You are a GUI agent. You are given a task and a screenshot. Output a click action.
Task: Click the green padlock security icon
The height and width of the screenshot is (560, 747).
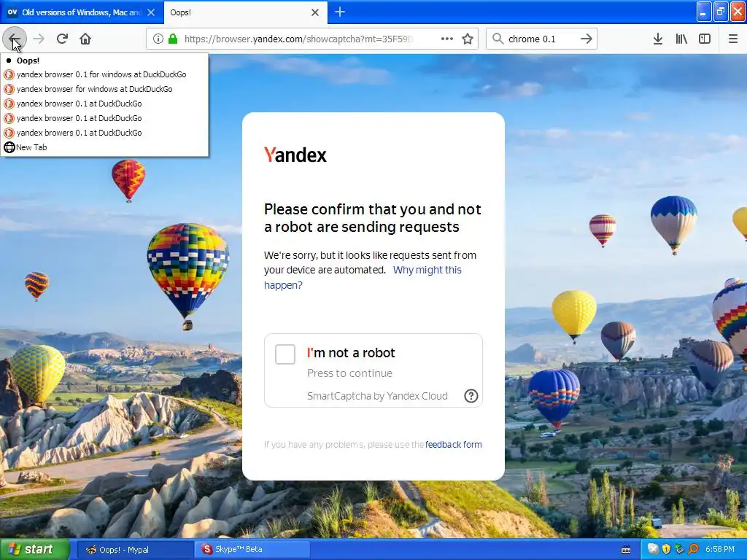(x=174, y=39)
